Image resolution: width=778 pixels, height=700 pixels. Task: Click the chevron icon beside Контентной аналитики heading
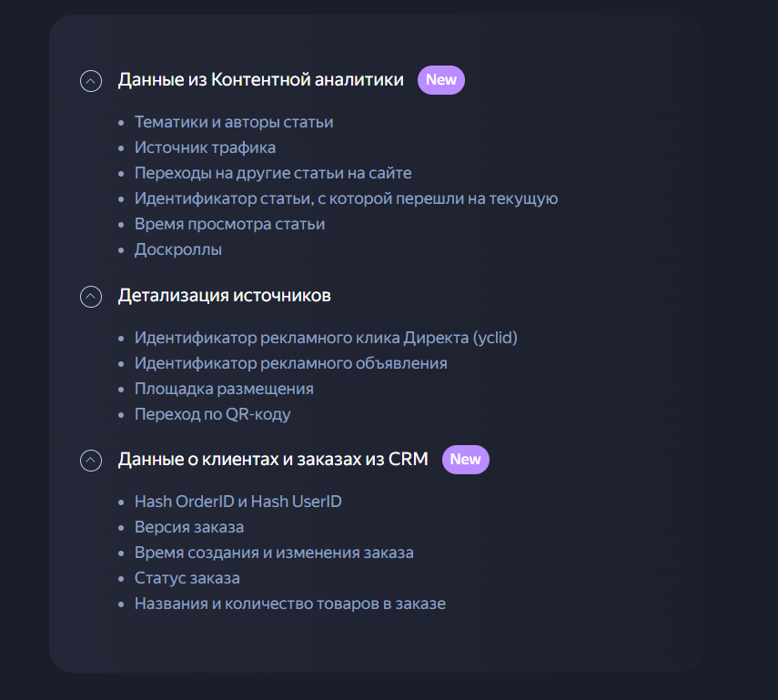90,81
